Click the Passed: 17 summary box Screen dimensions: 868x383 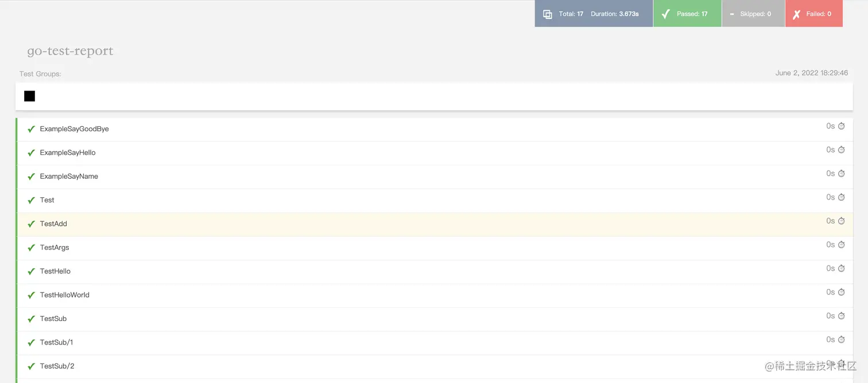[x=687, y=13]
